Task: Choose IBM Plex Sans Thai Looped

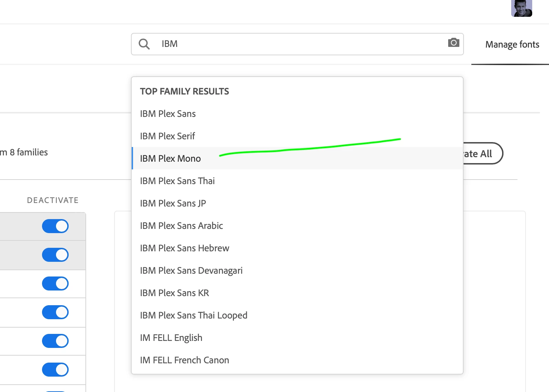Action: coord(297,315)
